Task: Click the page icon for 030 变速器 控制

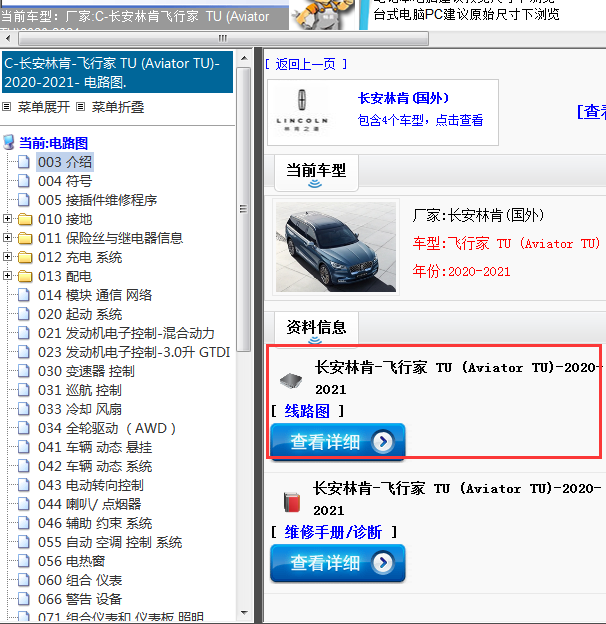Action: coord(24,371)
